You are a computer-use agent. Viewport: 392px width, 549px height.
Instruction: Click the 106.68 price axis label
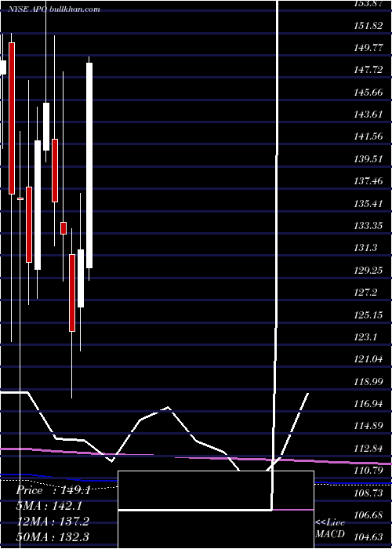368,515
